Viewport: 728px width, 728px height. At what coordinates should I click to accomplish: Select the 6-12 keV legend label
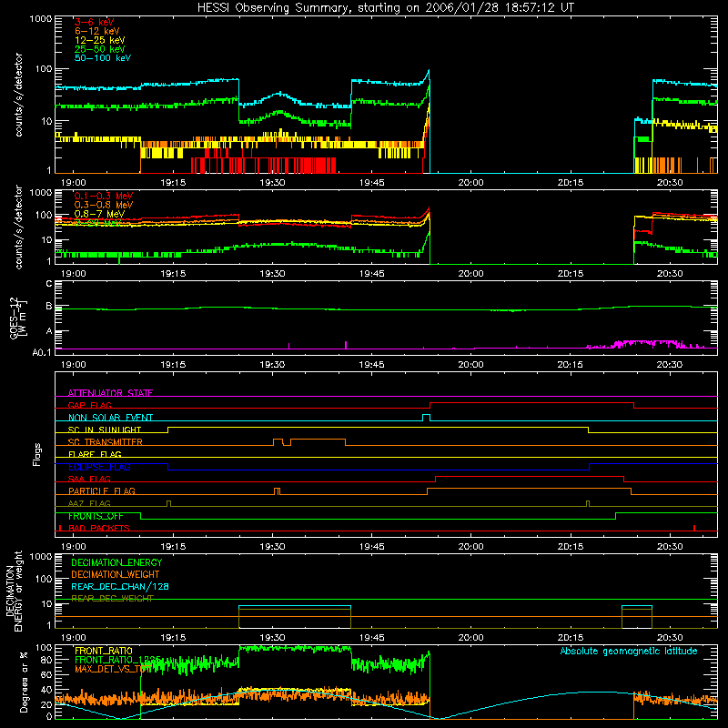(x=97, y=31)
